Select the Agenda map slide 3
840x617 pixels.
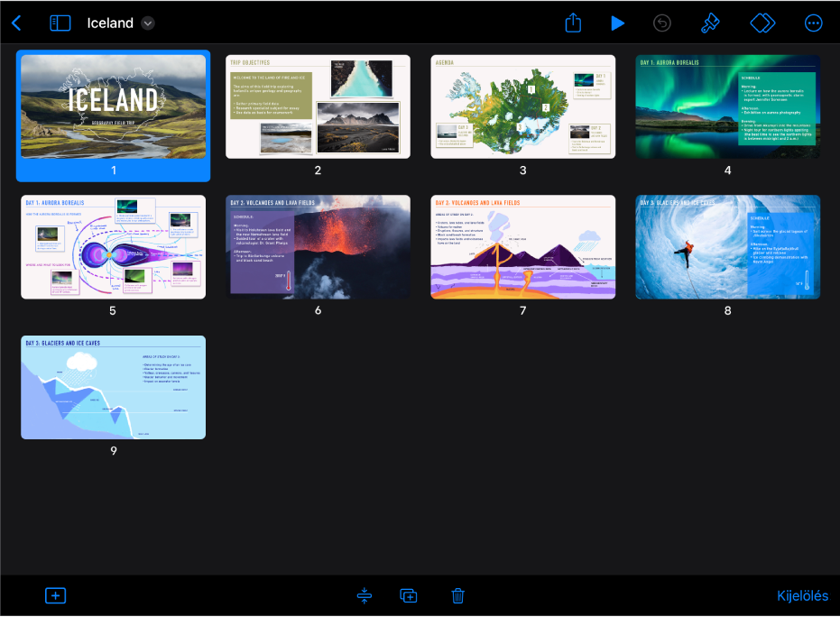pos(523,106)
